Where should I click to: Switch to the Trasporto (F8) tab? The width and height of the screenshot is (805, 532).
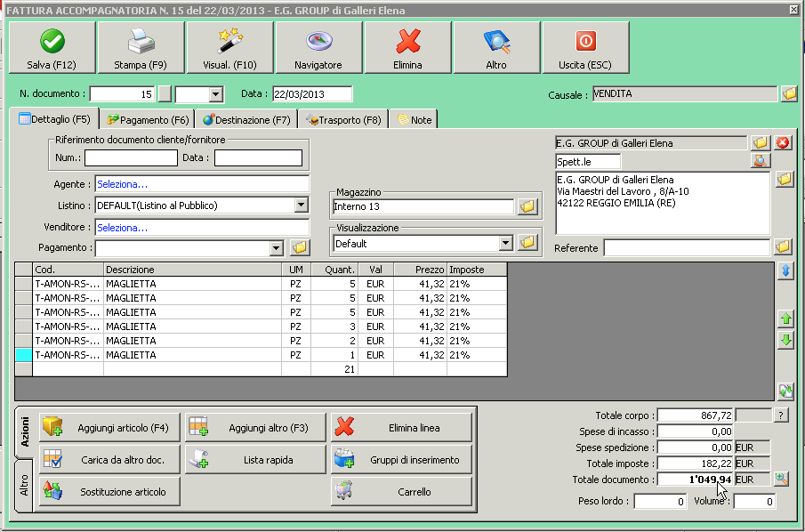(x=343, y=119)
